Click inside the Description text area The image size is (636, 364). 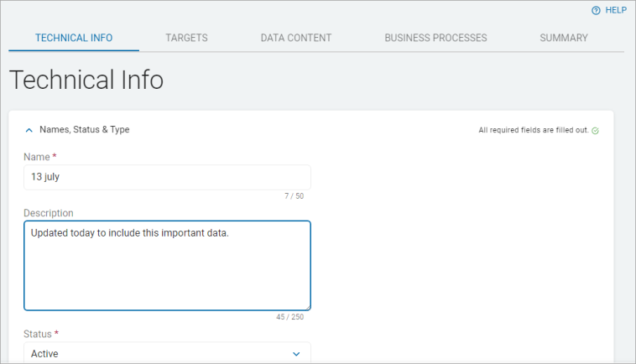(x=167, y=266)
